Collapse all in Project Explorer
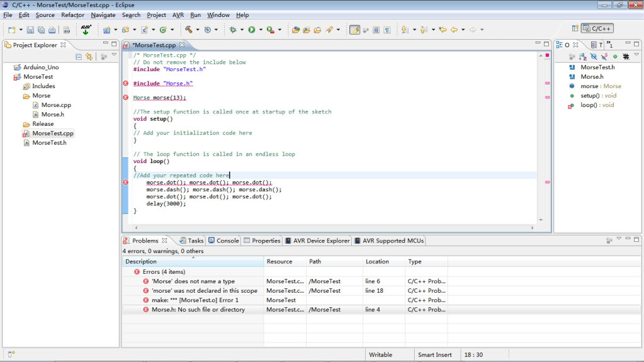644x362 pixels. (x=79, y=57)
